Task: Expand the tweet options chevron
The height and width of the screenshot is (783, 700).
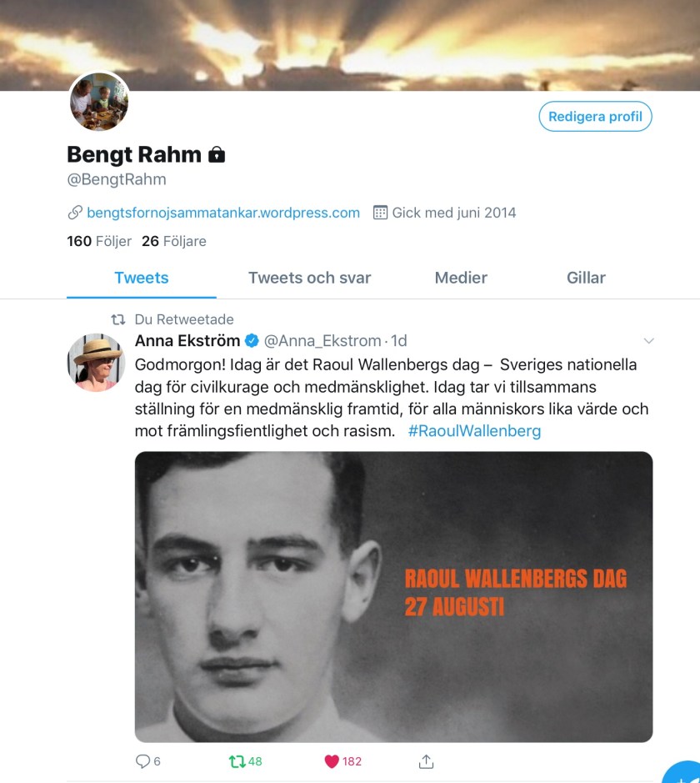Action: (648, 341)
